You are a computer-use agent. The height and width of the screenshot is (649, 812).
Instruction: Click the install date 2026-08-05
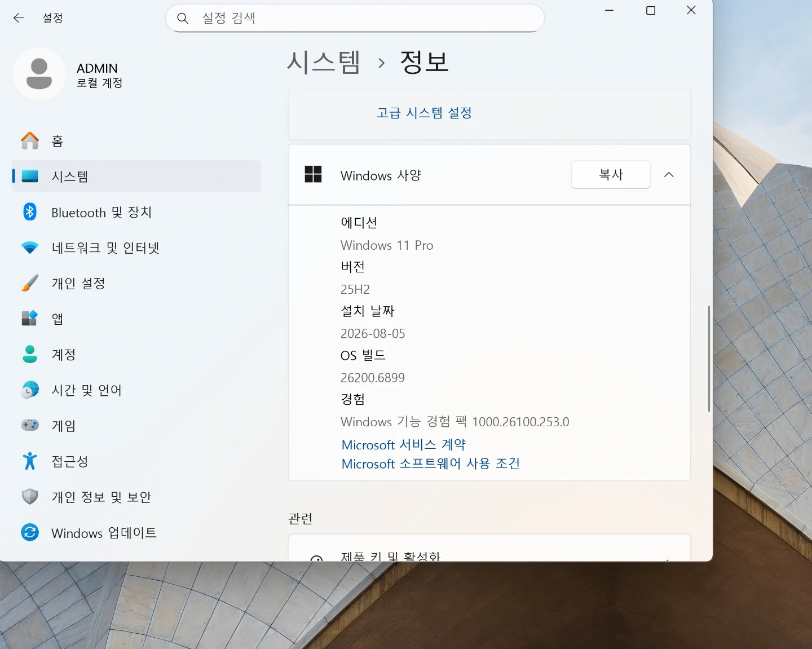click(373, 334)
